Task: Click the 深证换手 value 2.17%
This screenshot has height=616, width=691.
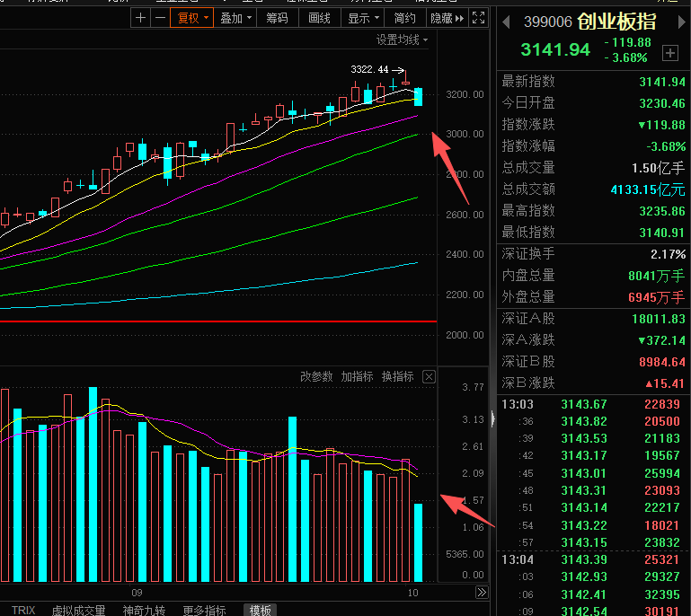Action: tap(668, 254)
